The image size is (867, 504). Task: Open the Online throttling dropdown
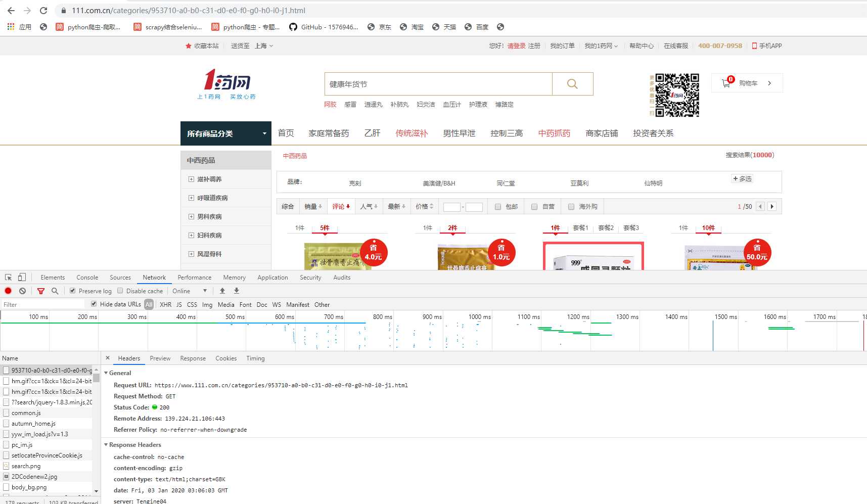point(190,291)
